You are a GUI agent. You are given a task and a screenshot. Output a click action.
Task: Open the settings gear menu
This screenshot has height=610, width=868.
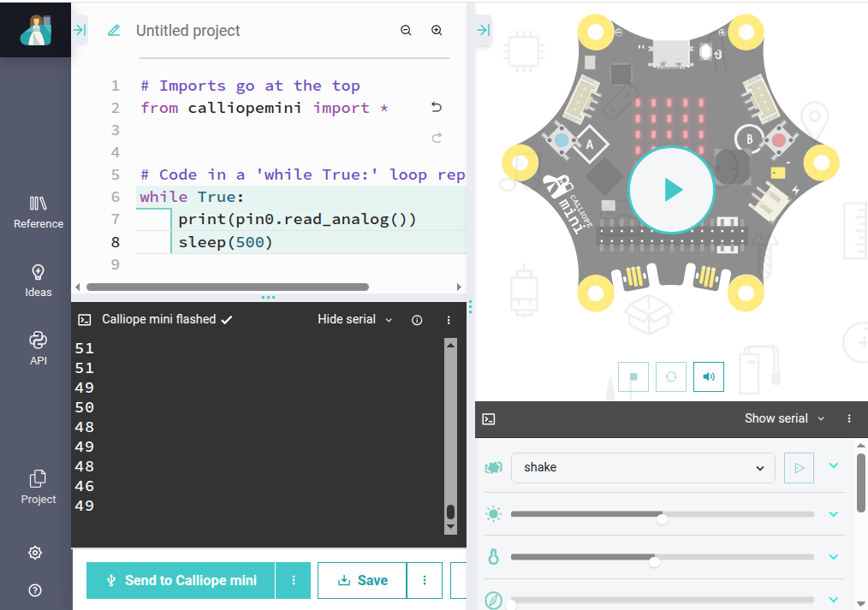coord(35,553)
